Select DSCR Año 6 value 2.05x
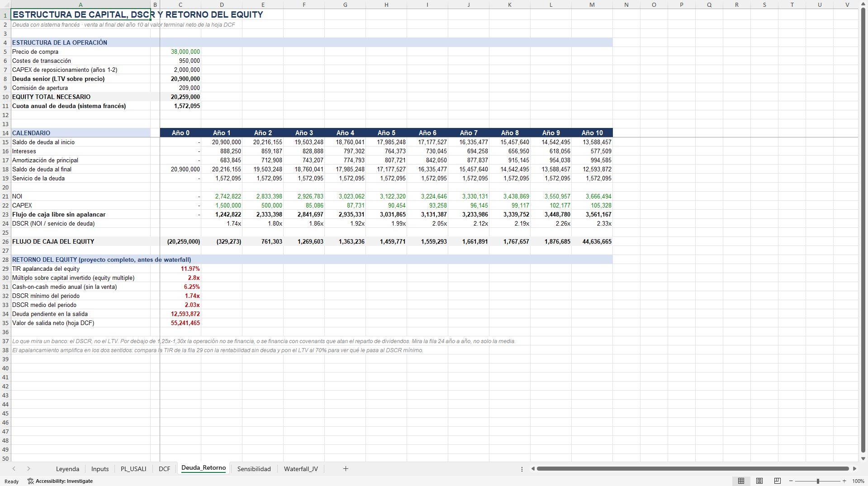This screenshot has height=486, width=868. click(427, 223)
